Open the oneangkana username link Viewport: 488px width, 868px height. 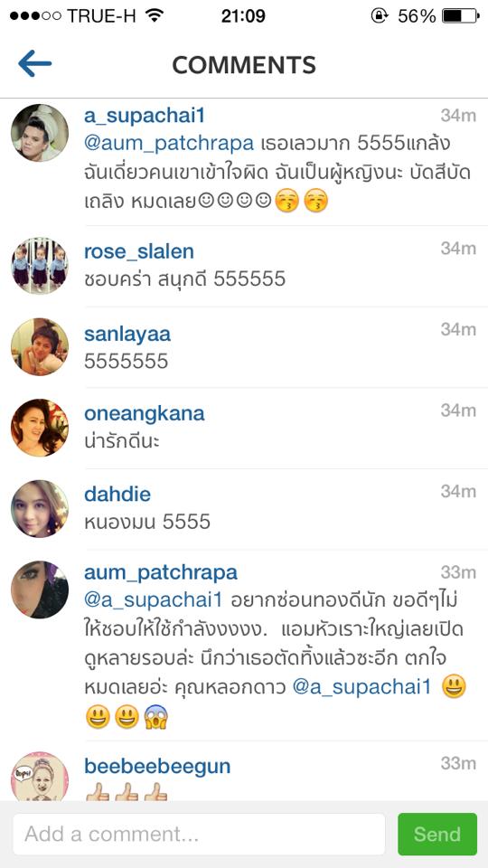(145, 413)
